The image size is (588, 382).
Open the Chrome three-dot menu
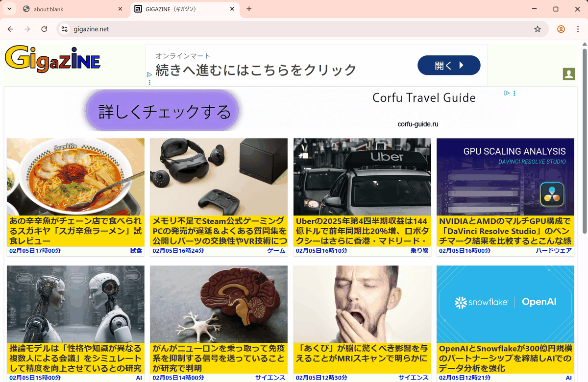[577, 29]
